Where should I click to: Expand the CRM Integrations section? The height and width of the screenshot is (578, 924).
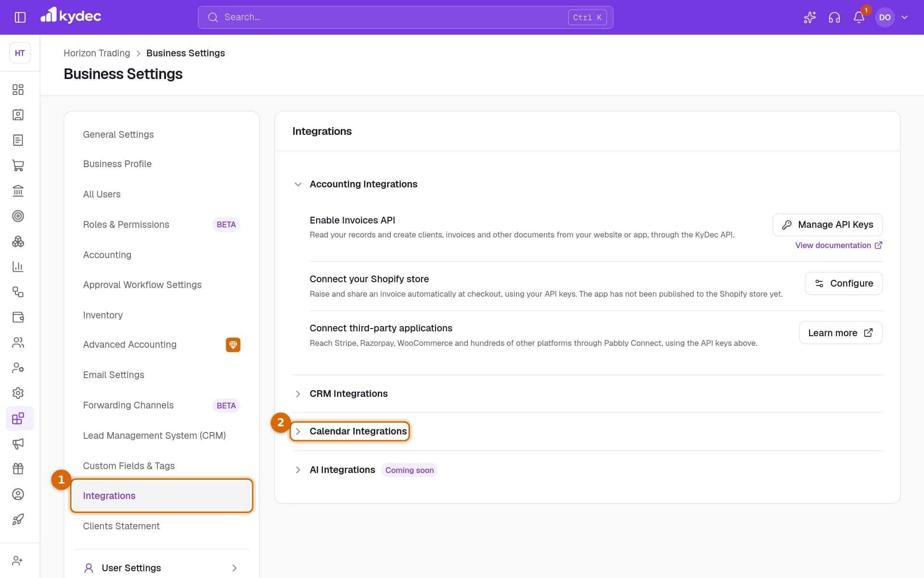pyautogui.click(x=341, y=394)
